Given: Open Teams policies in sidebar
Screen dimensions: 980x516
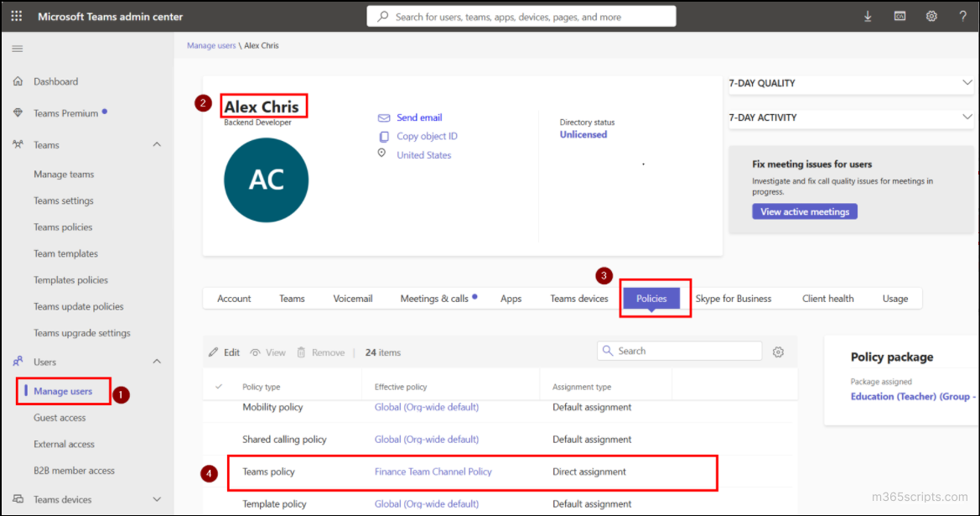Looking at the screenshot, I should pos(63,227).
